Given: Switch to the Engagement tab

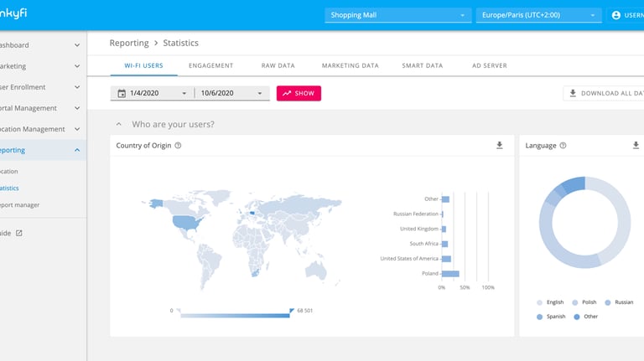Looking at the screenshot, I should [x=210, y=65].
